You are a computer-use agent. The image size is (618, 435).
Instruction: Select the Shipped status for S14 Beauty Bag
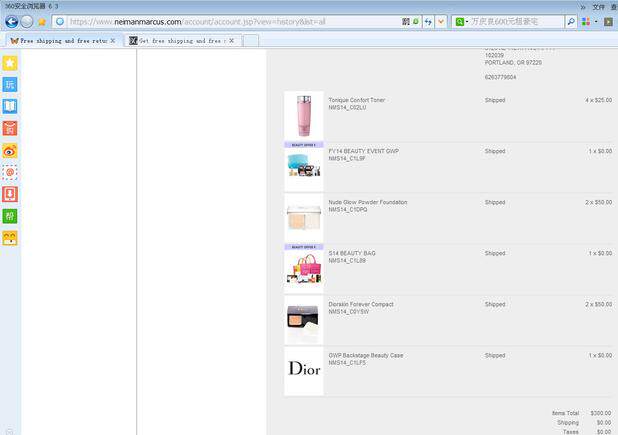(x=495, y=253)
